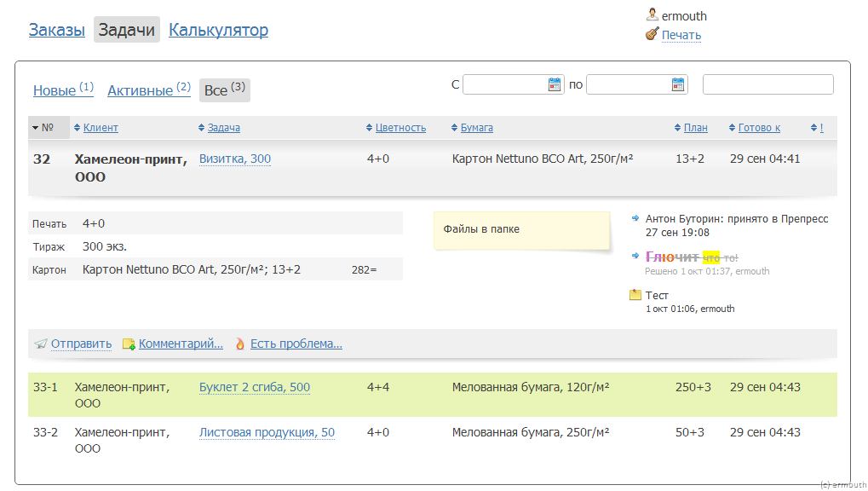This screenshot has width=868, height=491.
Task: Click the calendar icon beside the end date field
Action: 678,84
